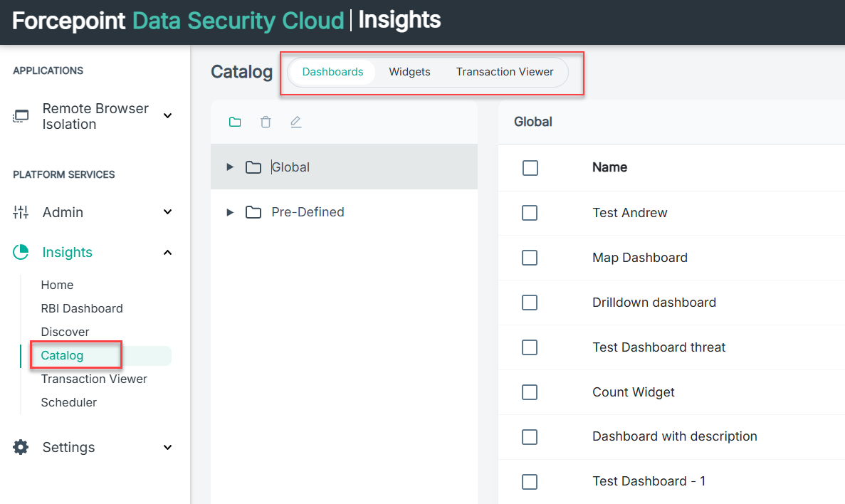Image resolution: width=845 pixels, height=504 pixels.
Task: Click the Remote Browser Isolation label
Action: tap(95, 116)
